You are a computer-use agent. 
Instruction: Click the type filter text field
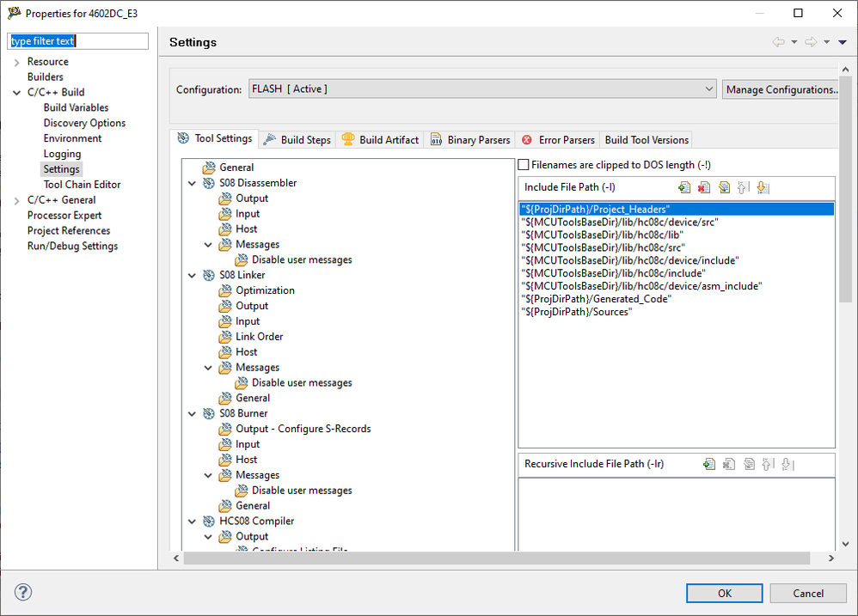tap(77, 41)
